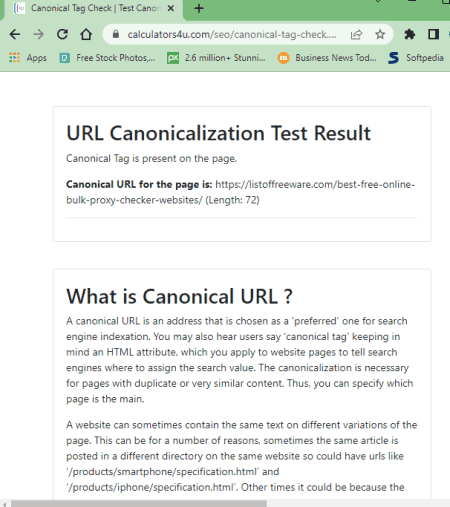Open the 2.6 million+ Stunning bookmark

[216, 58]
